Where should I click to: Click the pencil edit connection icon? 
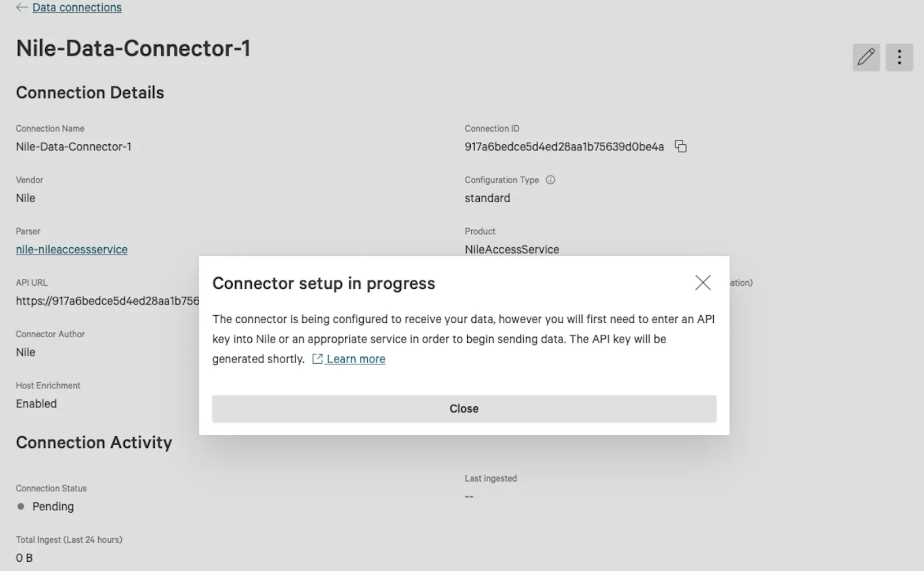pyautogui.click(x=866, y=57)
